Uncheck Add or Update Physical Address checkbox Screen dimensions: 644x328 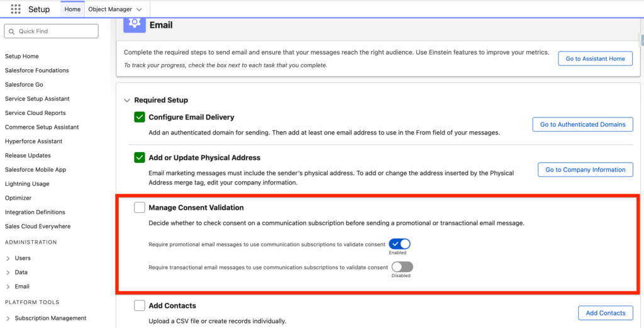coord(140,158)
